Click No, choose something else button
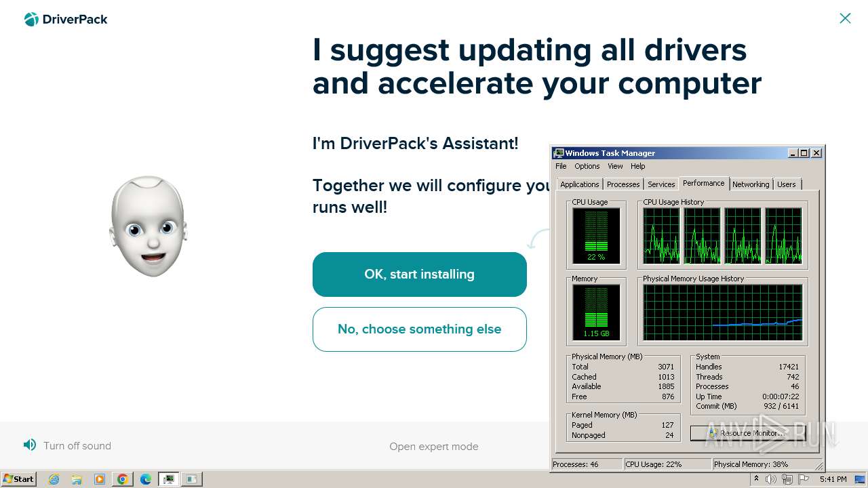Viewport: 868px width, 488px height. 420,329
